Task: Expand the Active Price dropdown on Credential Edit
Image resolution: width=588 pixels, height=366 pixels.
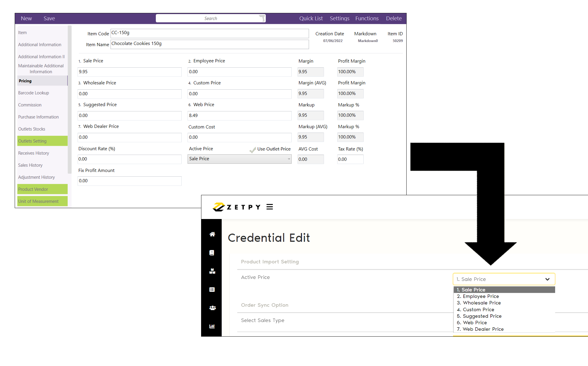Action: tap(504, 279)
